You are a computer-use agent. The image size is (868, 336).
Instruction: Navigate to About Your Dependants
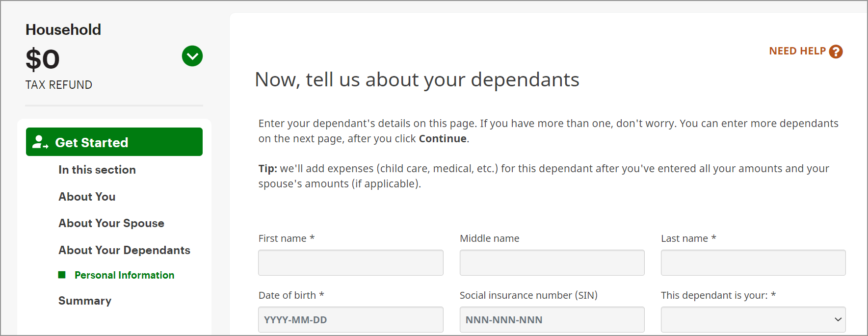pos(124,250)
